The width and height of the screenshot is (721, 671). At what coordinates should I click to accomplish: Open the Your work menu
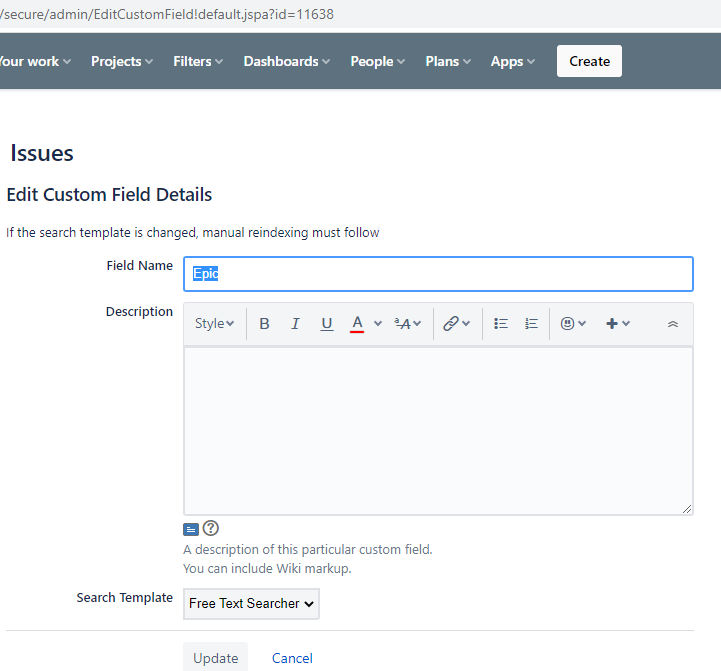click(x=35, y=61)
